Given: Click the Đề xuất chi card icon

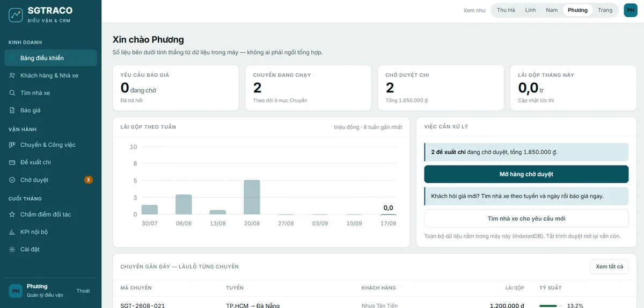Looking at the screenshot, I should 12,162.
